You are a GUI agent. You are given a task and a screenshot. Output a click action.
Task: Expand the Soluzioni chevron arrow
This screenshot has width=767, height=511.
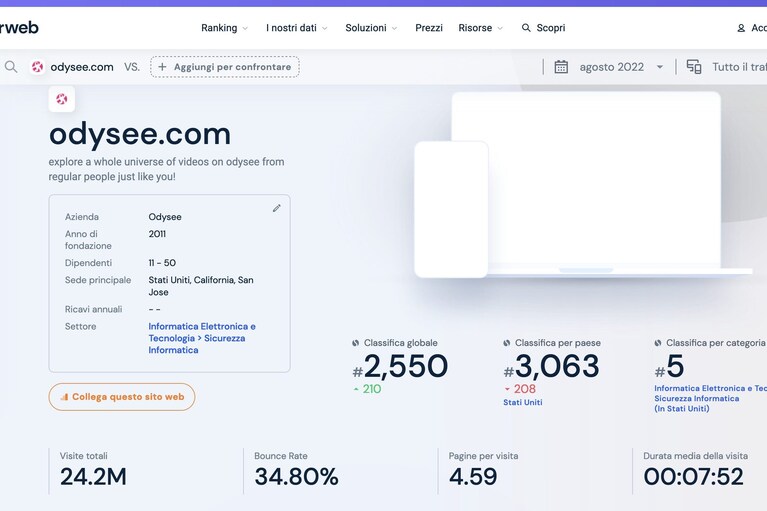coord(394,28)
